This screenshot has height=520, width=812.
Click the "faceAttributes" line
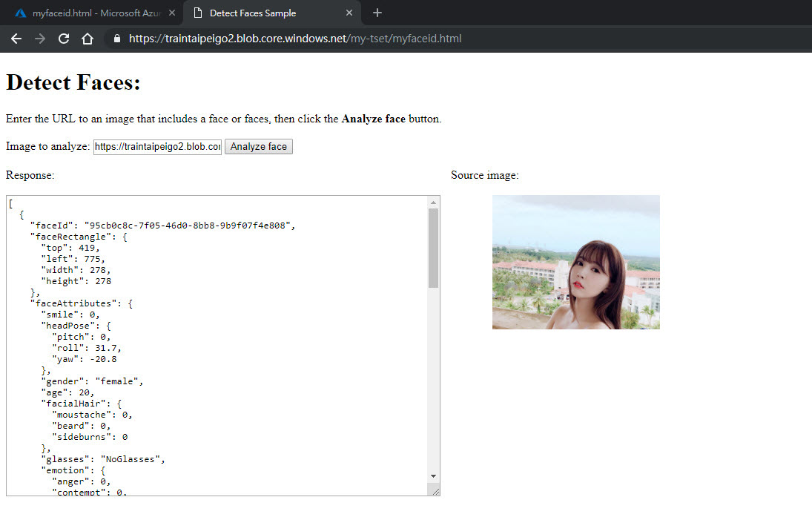coord(82,303)
